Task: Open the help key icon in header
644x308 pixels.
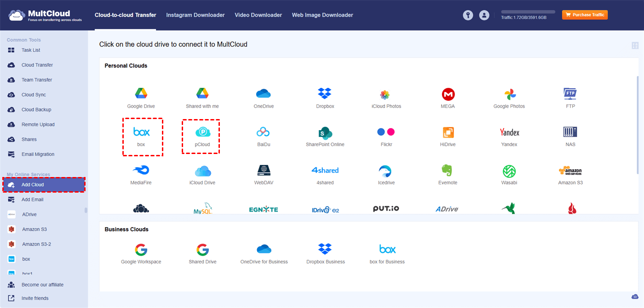Action: click(x=468, y=15)
